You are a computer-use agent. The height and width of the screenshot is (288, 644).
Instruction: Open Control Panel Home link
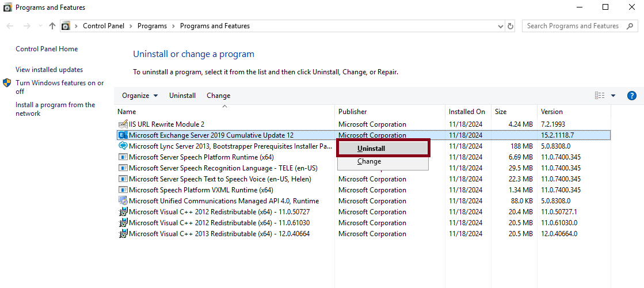click(47, 49)
